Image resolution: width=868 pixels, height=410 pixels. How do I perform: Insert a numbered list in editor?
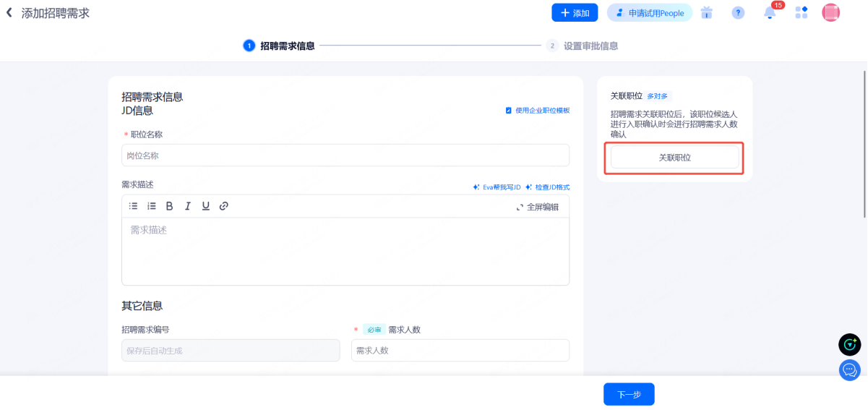(152, 206)
